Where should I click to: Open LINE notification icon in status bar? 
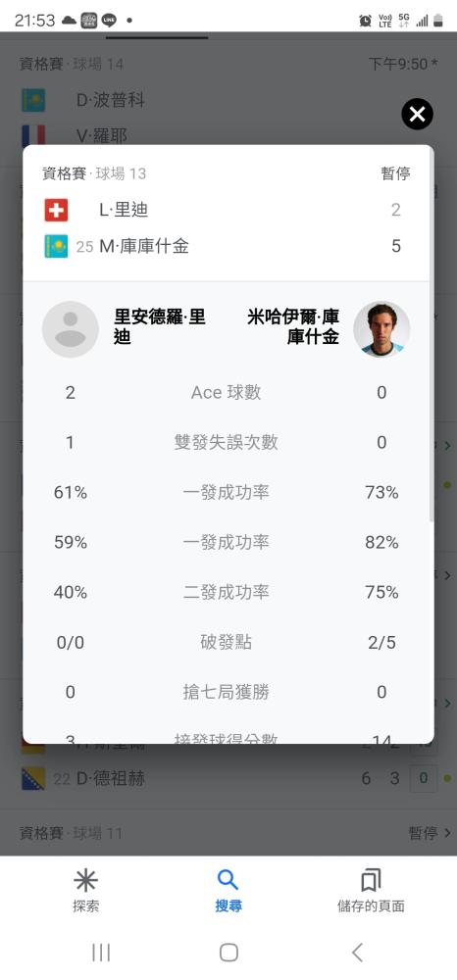click(109, 20)
